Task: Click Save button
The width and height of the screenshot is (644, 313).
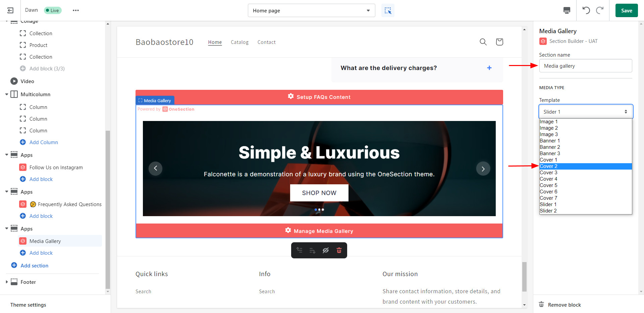Action: click(x=627, y=10)
